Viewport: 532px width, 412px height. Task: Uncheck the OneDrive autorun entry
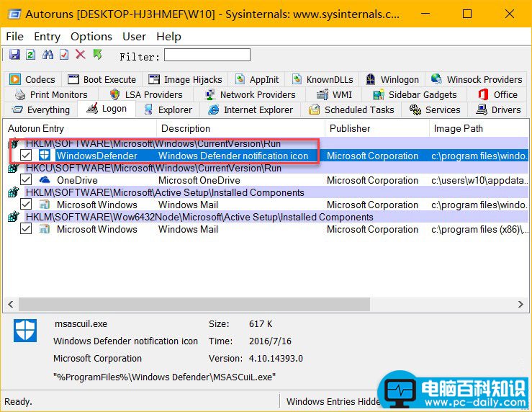(x=26, y=180)
